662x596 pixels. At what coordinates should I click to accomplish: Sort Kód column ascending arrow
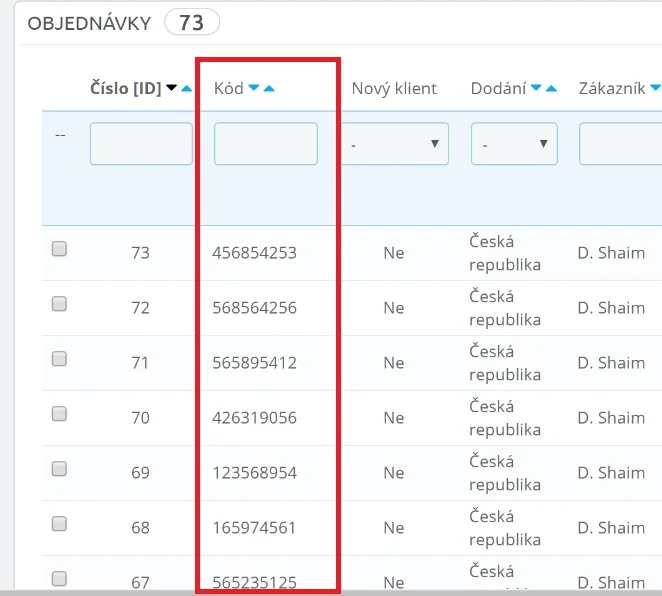269,89
